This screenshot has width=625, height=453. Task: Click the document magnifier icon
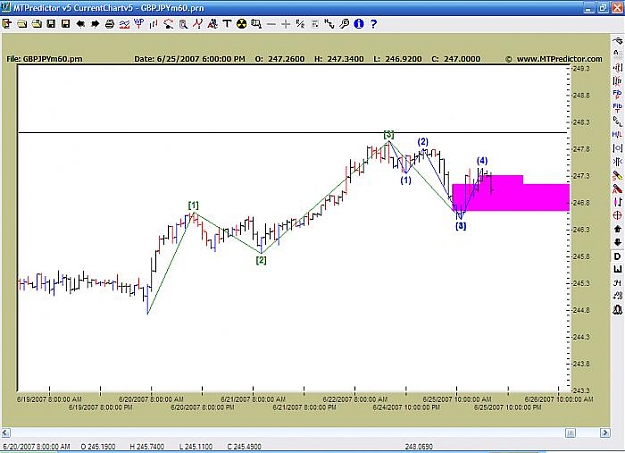pos(183,24)
